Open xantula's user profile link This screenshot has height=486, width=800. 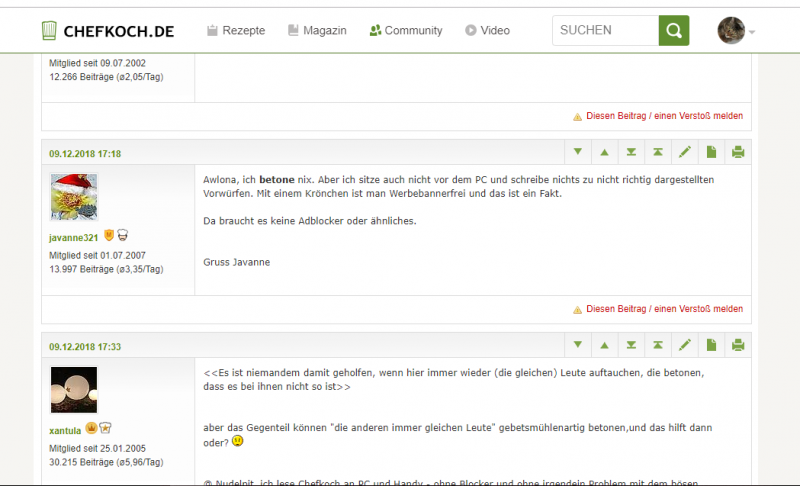click(x=65, y=430)
